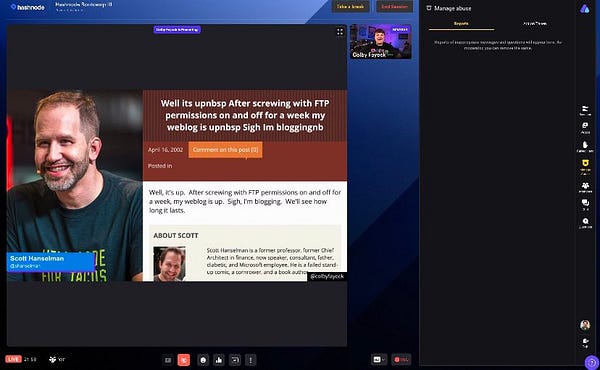The image size is (600, 370).
Task: Click the leftmost gray bottom toolbar icon
Action: 168,360
